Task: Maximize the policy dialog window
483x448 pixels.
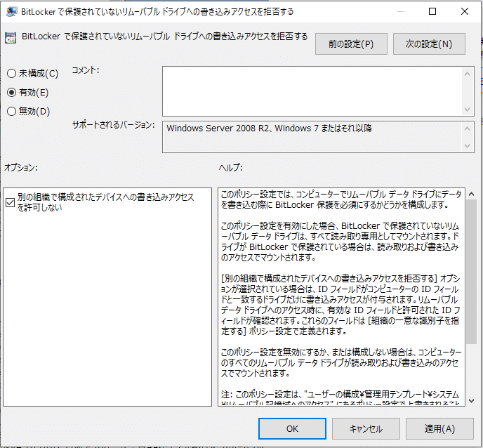Action: tap(432, 11)
